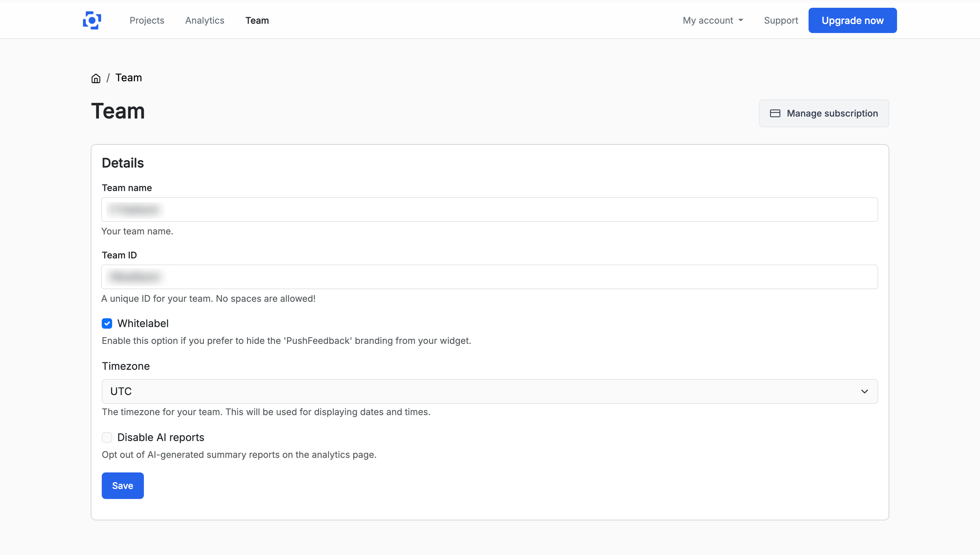Open the Timezone UTC dropdown
This screenshot has width=980, height=555.
coord(489,391)
